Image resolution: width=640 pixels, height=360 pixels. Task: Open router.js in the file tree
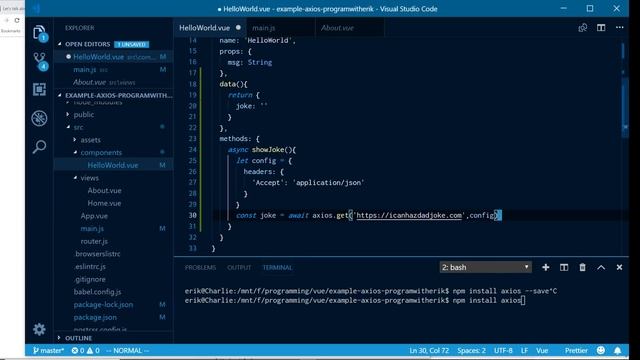[94, 241]
